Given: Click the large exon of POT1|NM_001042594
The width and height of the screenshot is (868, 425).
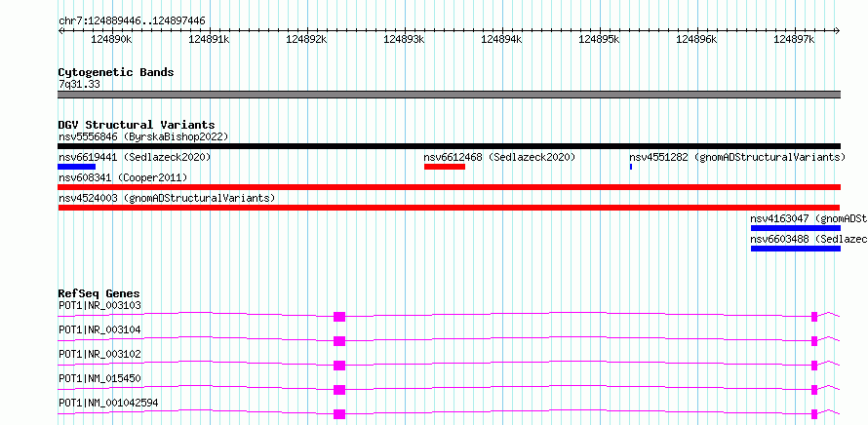Looking at the screenshot, I should coord(339,414).
